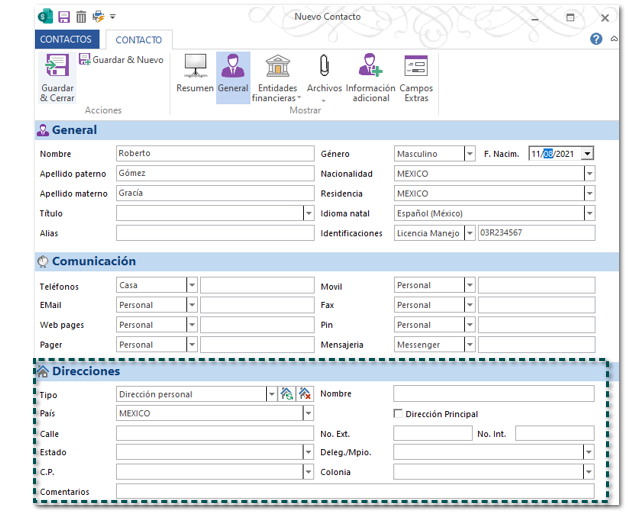Open the F. Nacim. date picker arrow

click(587, 154)
